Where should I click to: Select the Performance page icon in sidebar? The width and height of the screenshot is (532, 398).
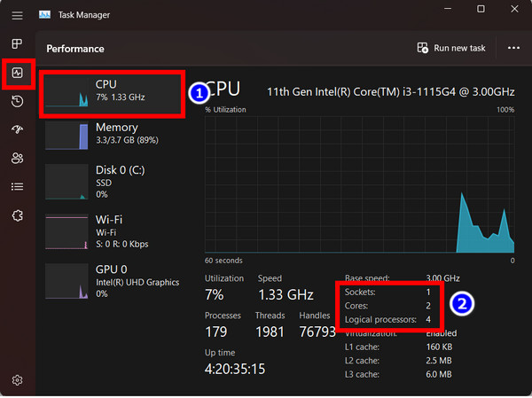[18, 73]
